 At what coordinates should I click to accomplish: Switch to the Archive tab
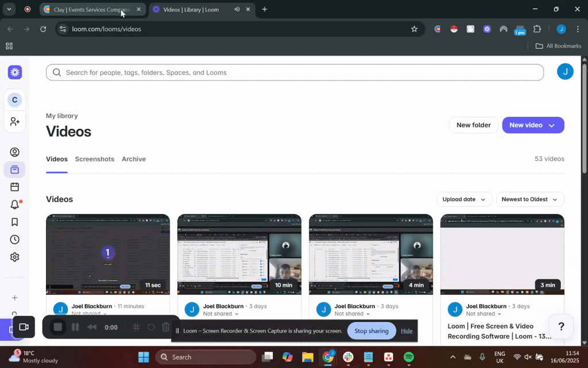pos(134,159)
